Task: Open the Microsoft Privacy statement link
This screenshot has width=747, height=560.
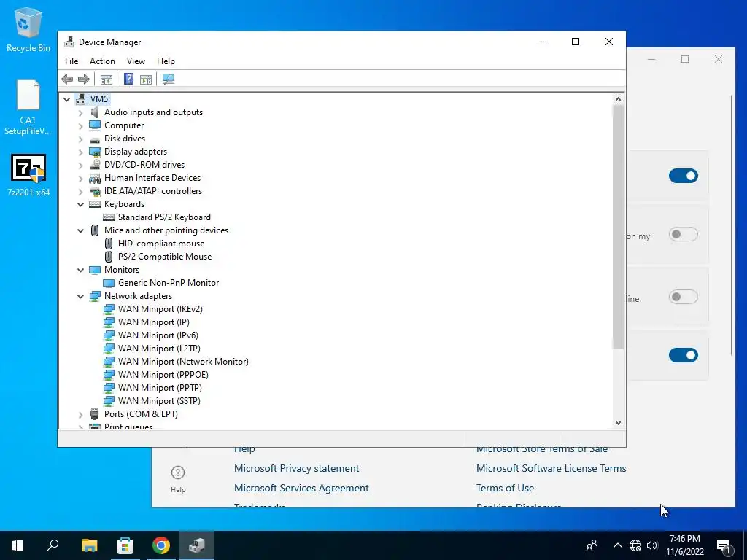Action: pyautogui.click(x=296, y=469)
